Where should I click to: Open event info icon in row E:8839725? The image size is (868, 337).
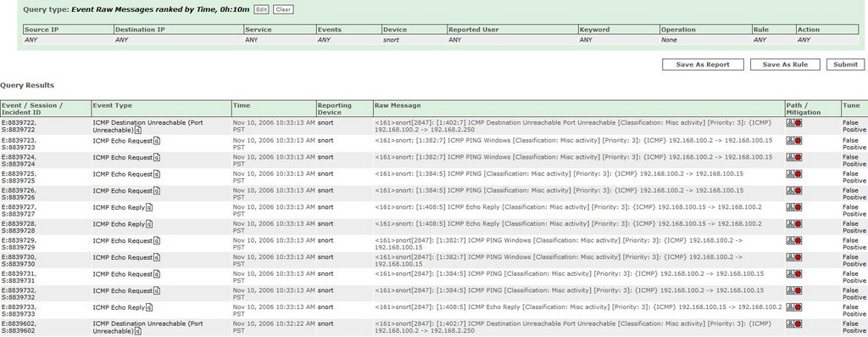coord(157,174)
